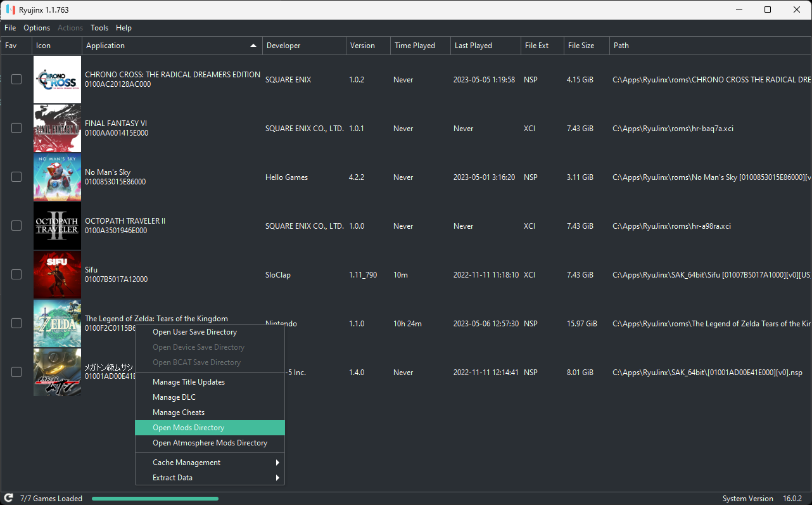Select the Chrono Cross game icon

[x=57, y=79]
